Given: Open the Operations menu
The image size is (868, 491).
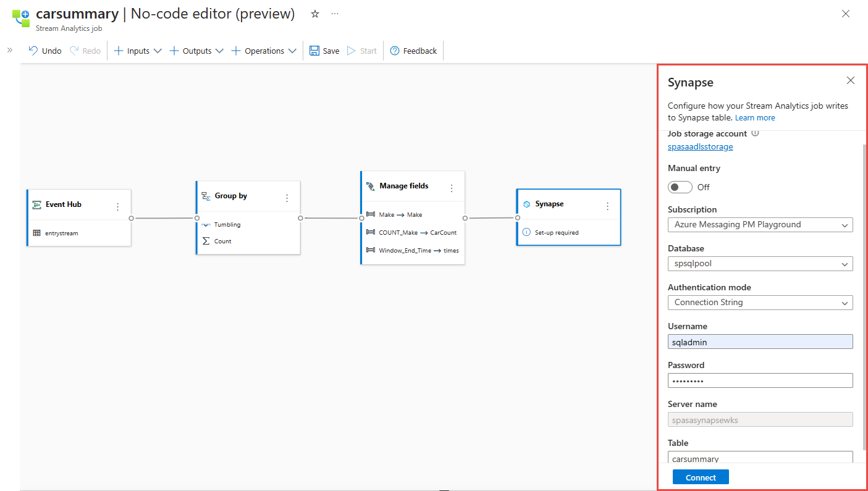Looking at the screenshot, I should (x=264, y=51).
